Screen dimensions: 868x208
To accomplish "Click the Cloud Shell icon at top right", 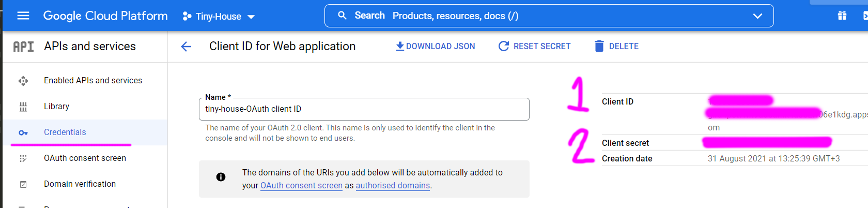I will click(865, 16).
